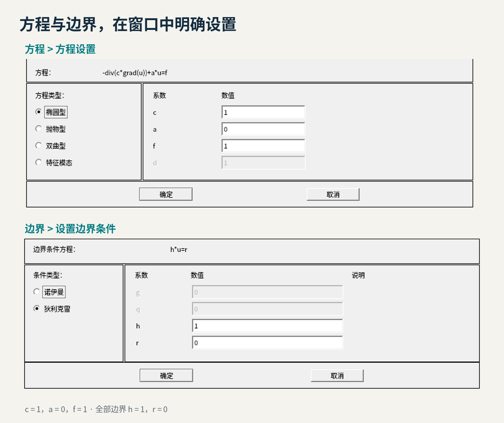Cancel the equation settings dialog
Screen dimensions: 504x423
pos(333,194)
